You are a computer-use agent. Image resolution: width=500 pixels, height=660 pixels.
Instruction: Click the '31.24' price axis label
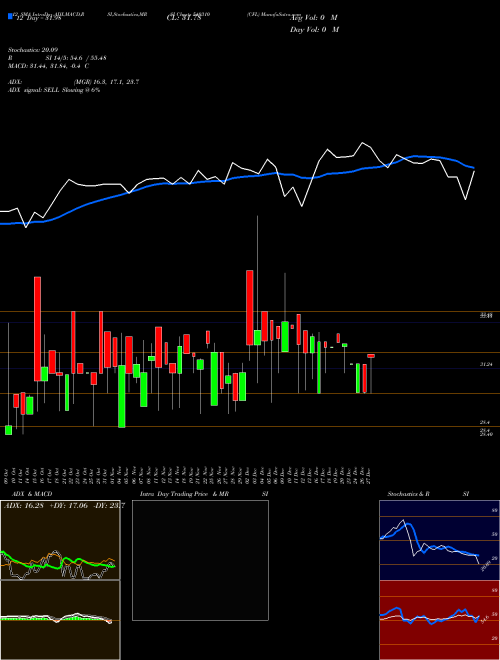pos(486,365)
